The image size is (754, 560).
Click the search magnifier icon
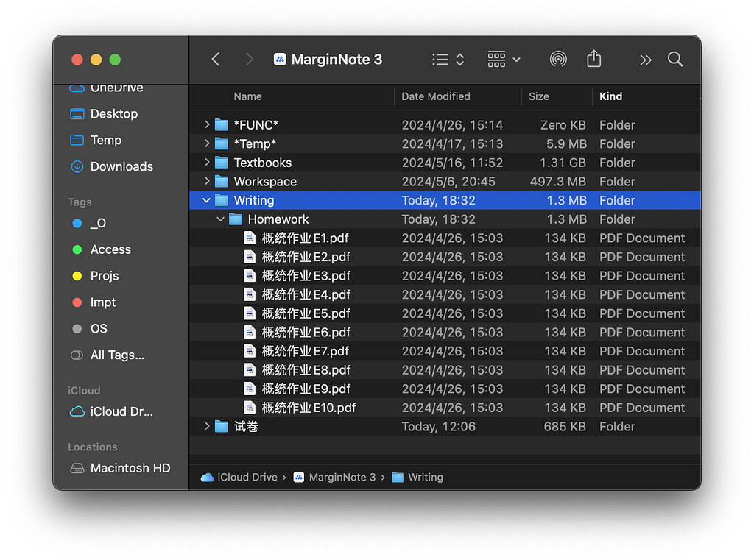pos(674,60)
